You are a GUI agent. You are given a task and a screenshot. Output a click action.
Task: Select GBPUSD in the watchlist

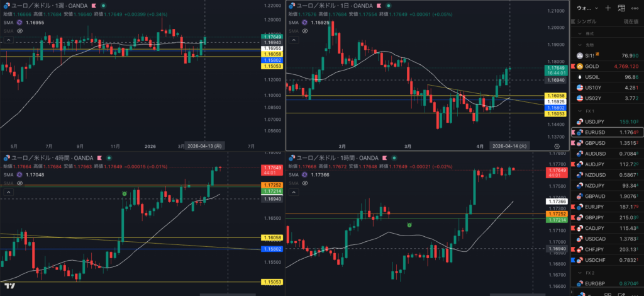(x=608, y=143)
